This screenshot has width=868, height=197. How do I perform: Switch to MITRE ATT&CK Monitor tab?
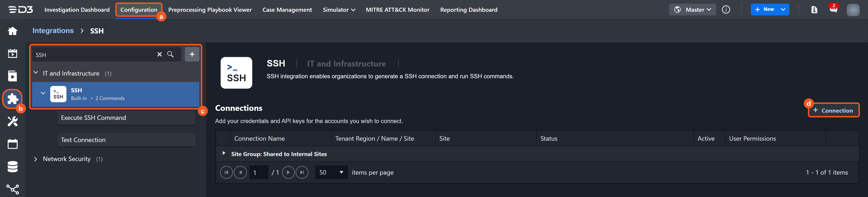click(397, 10)
